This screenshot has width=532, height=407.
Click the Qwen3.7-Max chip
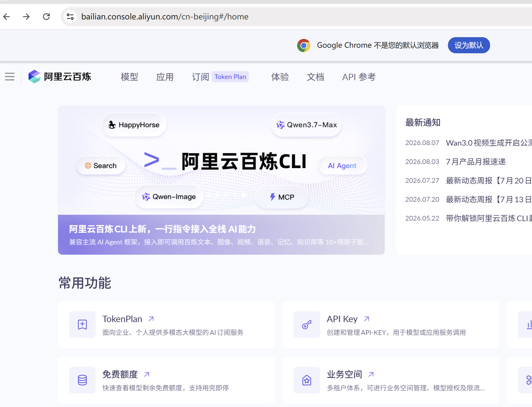[x=306, y=125]
